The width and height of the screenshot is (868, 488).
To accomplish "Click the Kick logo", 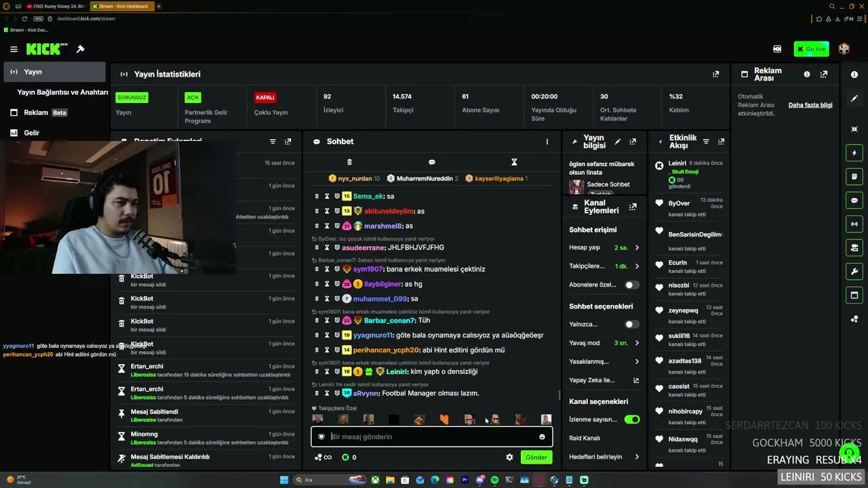I will [x=47, y=49].
